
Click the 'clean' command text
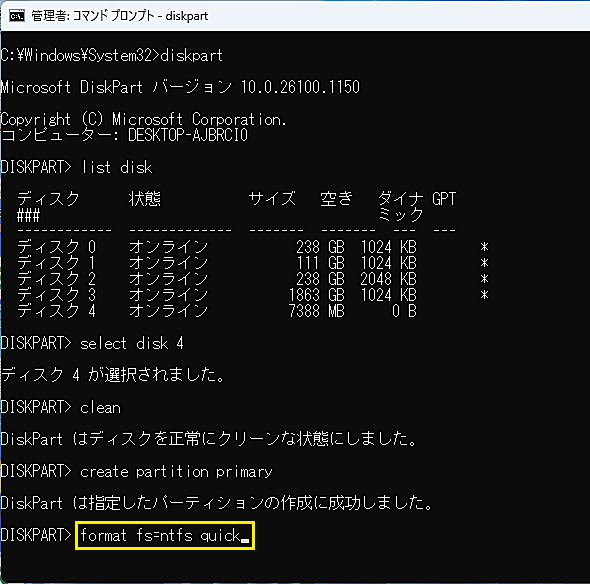pos(100,408)
